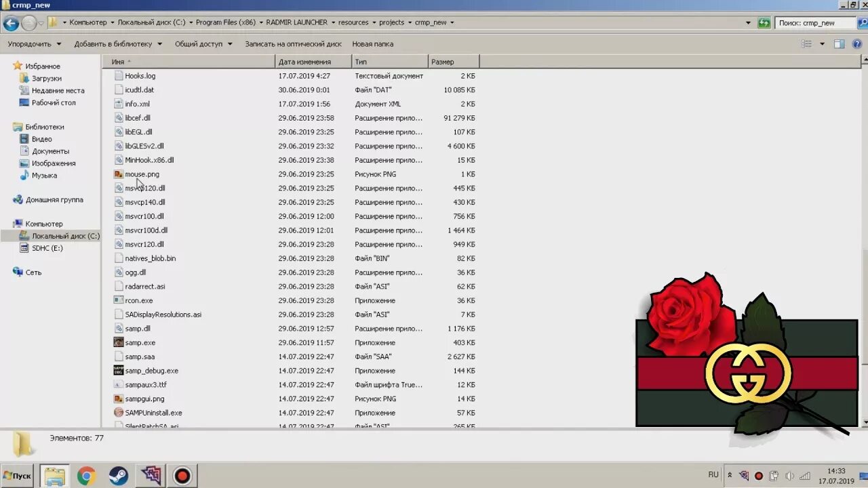The width and height of the screenshot is (868, 488).
Task: Select the Hooks.log file name
Action: pos(140,76)
